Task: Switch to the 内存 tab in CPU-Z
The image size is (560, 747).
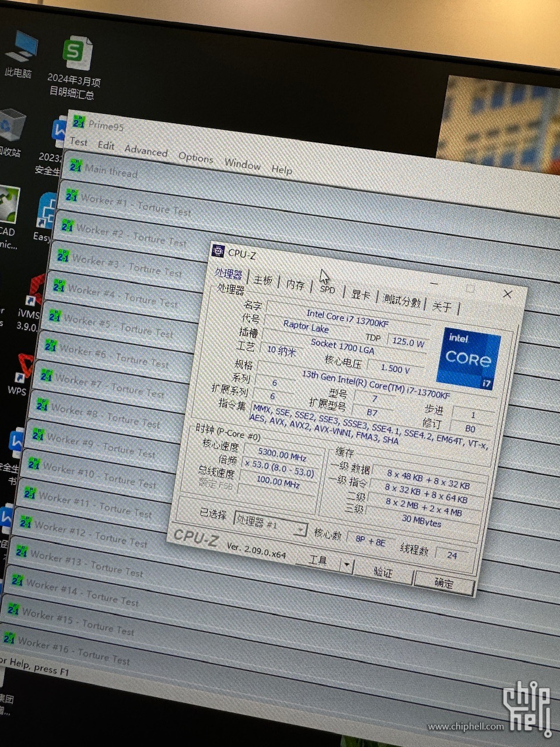Action: 295,285
